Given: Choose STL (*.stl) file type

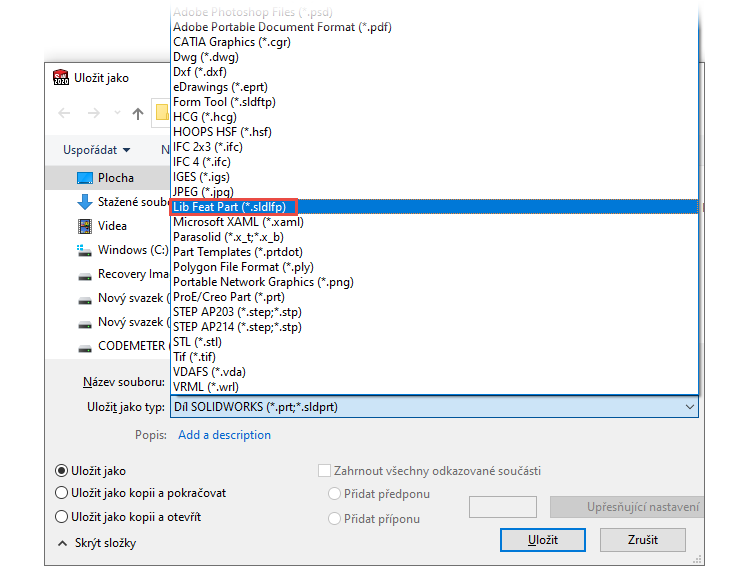Looking at the screenshot, I should point(434,342).
